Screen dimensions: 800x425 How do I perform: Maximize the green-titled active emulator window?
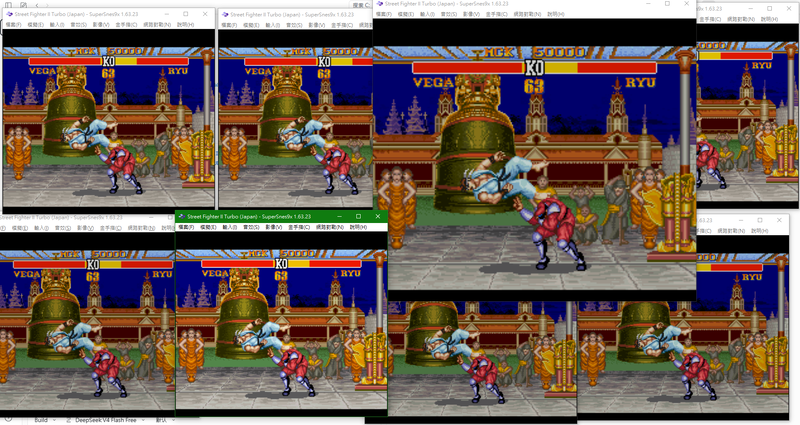(358, 216)
